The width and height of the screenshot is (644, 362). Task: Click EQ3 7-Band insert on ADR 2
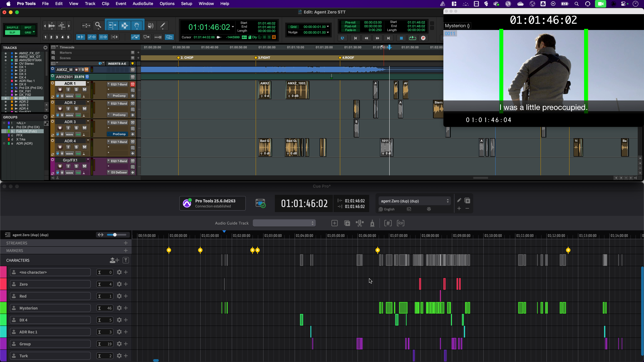point(119,103)
